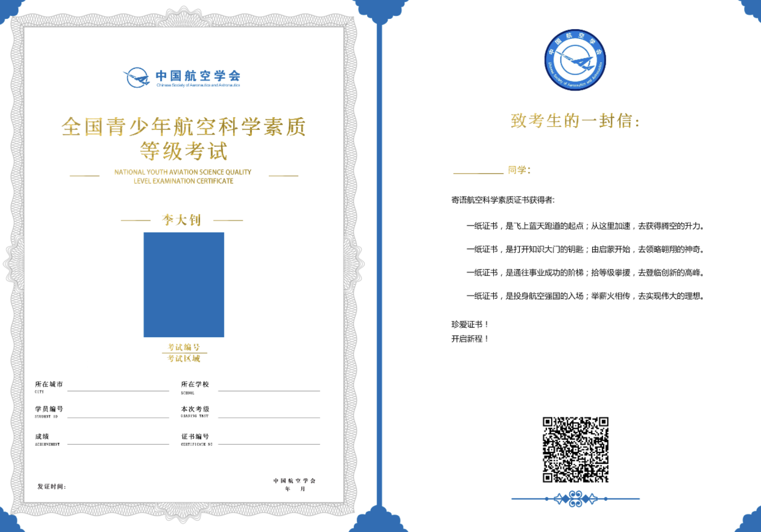Select the sentence about 投身航空强国的入场
The height and width of the screenshot is (532, 761).
pos(585,296)
